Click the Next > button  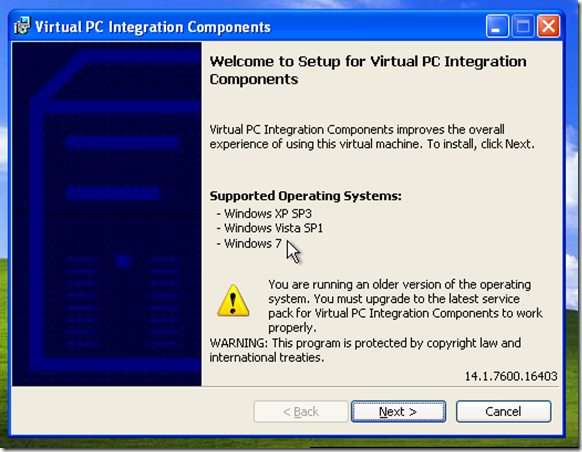pos(398,411)
